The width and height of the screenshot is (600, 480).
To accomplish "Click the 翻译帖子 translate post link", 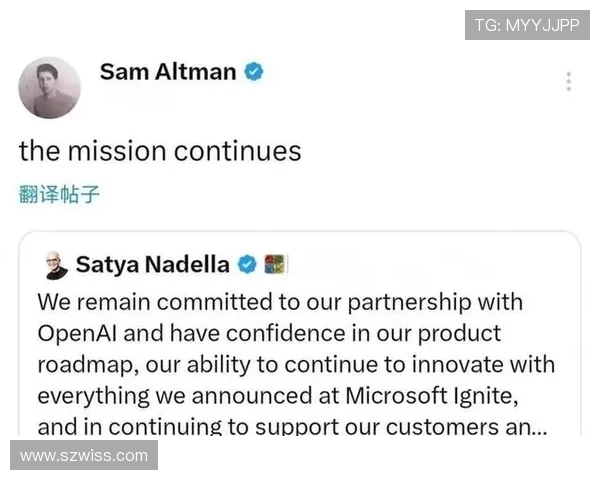I will point(59,194).
